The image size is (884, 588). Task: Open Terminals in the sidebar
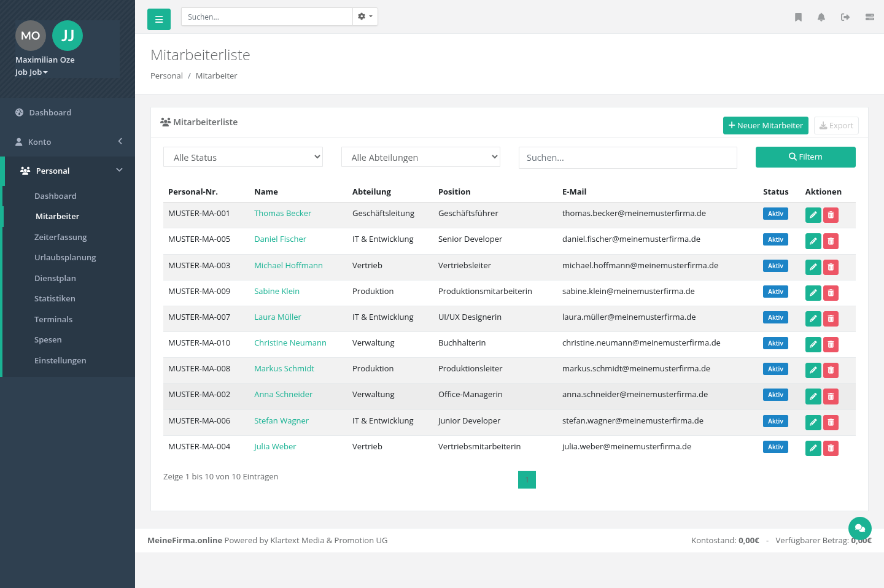tap(53, 319)
